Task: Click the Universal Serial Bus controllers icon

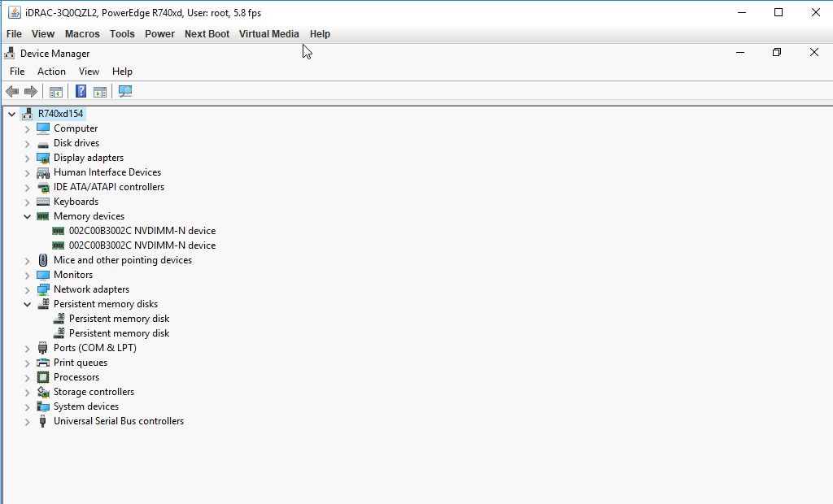Action: coord(43,421)
